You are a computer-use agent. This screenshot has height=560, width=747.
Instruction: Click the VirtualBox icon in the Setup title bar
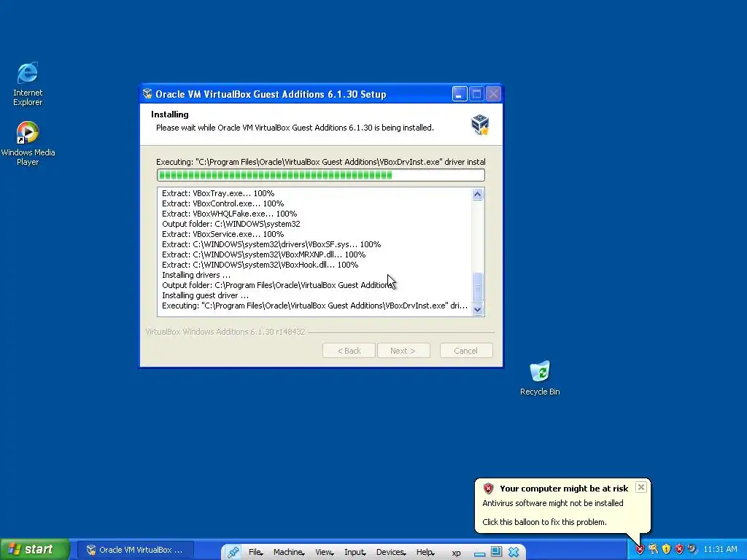click(x=147, y=93)
